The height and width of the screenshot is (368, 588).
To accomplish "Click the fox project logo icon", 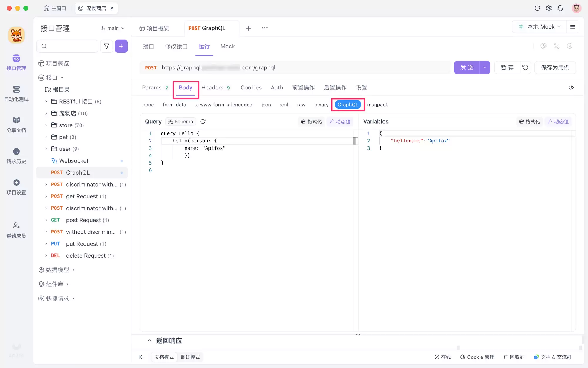I will pos(16,35).
